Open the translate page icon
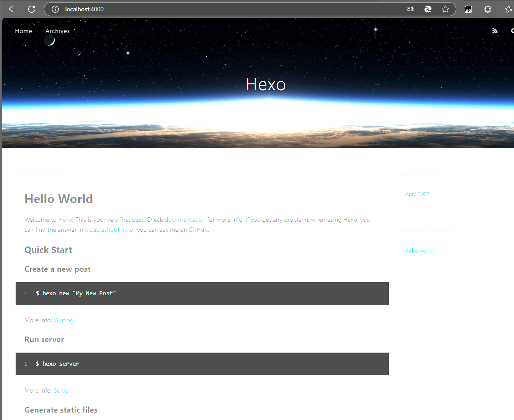Screen dimensions: 514x420 tap(410, 9)
